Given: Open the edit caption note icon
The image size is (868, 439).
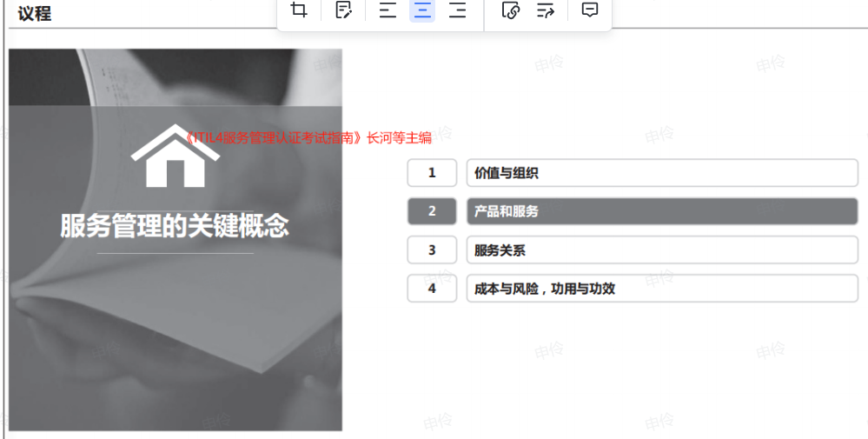Looking at the screenshot, I should (344, 10).
